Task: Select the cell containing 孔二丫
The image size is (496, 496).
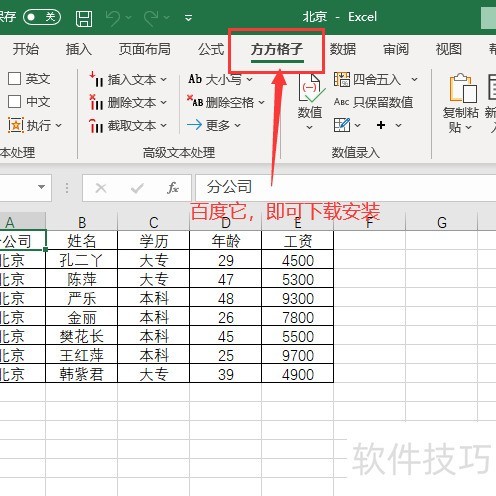Action: pos(82,260)
